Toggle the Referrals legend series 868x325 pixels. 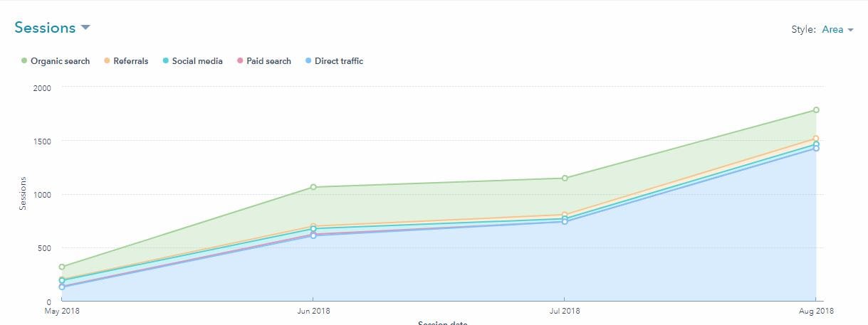click(x=126, y=61)
